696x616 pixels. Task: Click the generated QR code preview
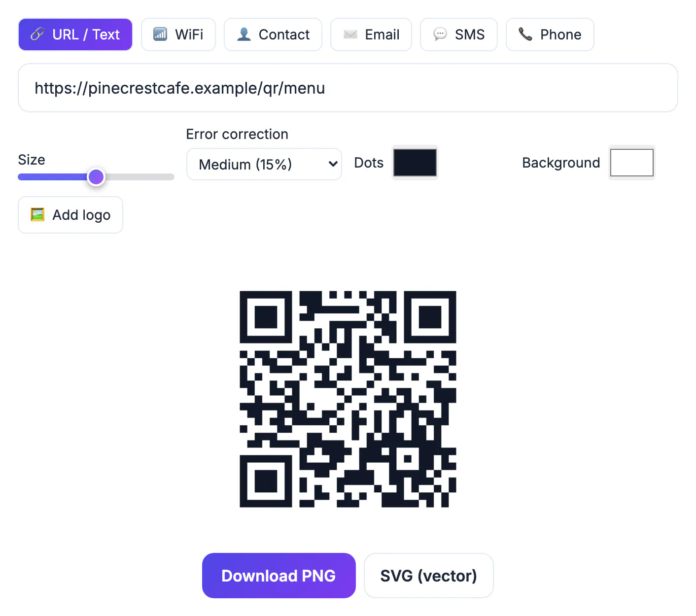[348, 399]
